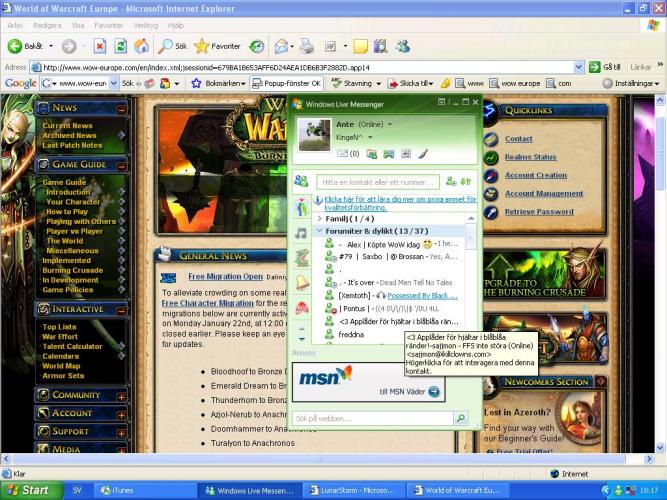Open Messenger e-mail inbox envelope icon

(x=342, y=154)
